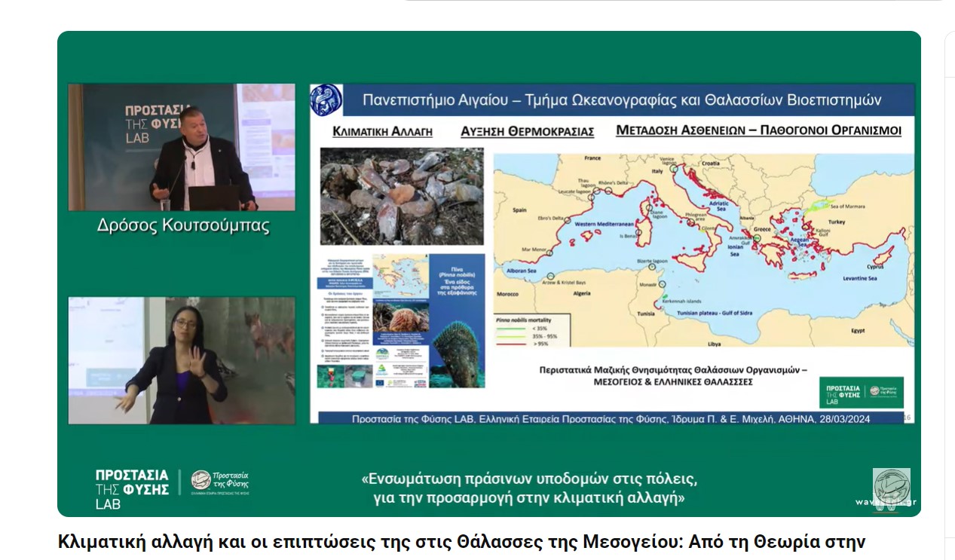955x560 pixels.
Task: Click the green LAB badge on the slide
Action: pos(861,392)
